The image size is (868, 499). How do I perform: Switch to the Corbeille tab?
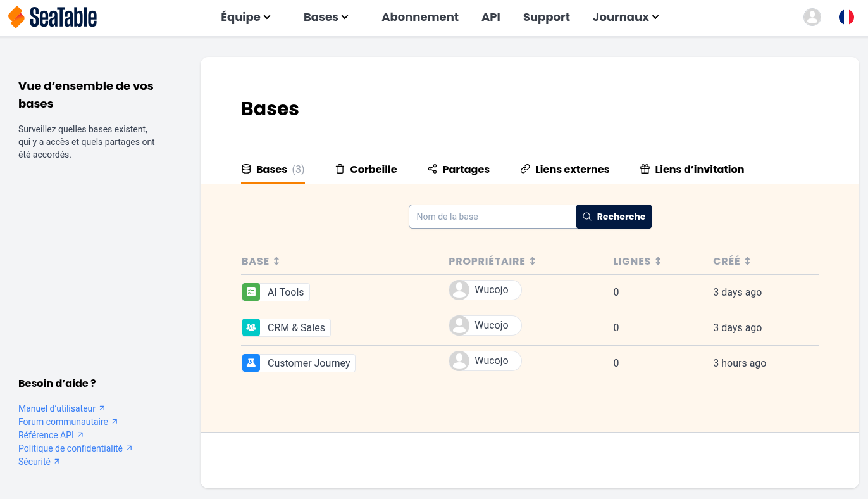366,169
